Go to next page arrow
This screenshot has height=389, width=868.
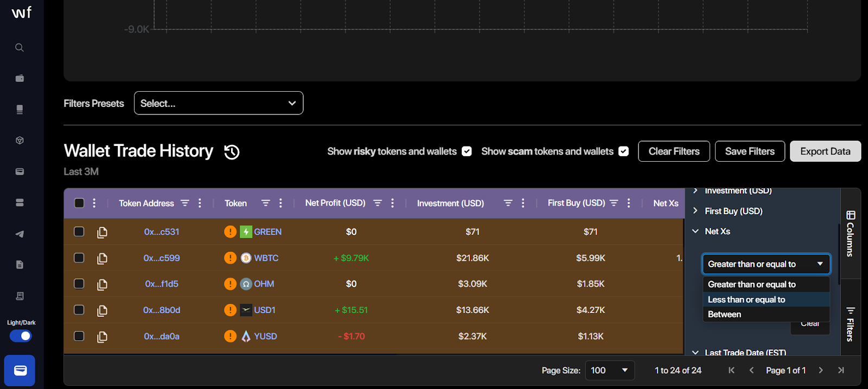coord(821,370)
